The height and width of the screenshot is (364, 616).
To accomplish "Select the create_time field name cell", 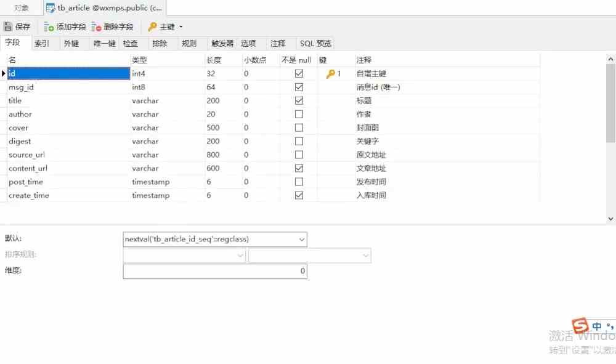I will tap(69, 195).
